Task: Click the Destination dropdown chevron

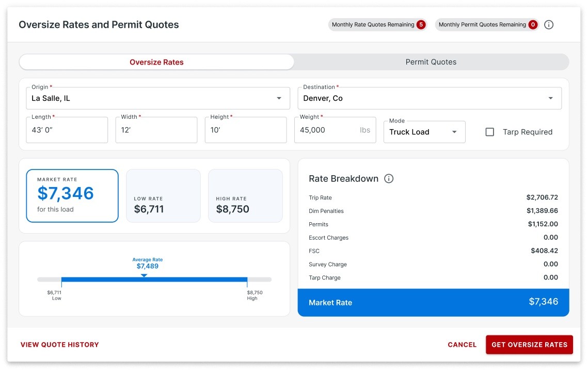Action: click(x=551, y=98)
